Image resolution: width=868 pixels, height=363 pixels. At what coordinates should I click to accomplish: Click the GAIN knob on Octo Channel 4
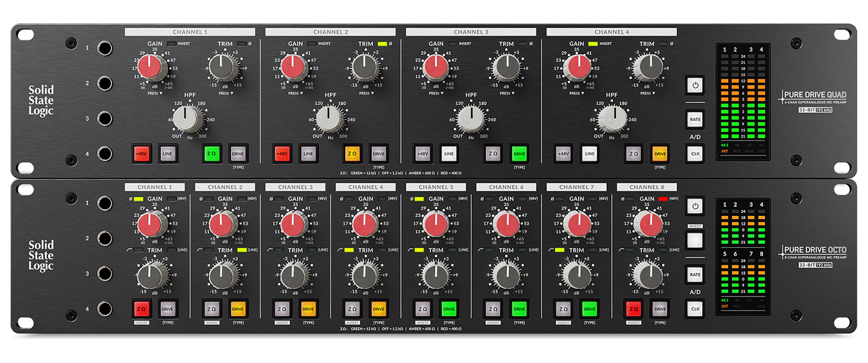(365, 225)
